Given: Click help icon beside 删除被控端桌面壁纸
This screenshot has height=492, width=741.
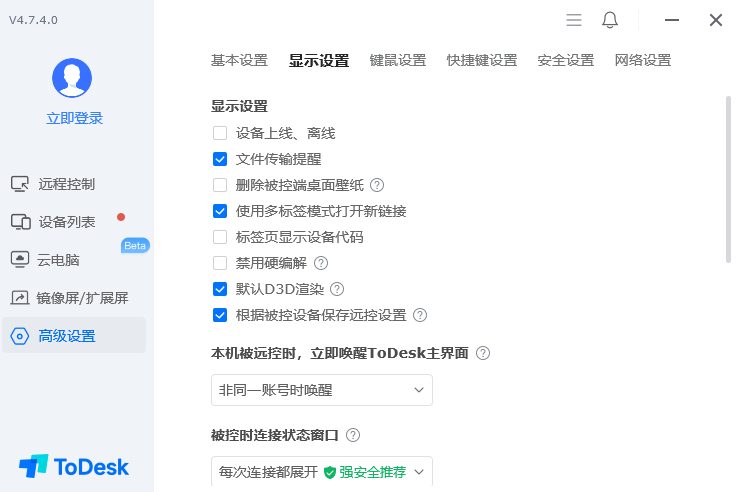Looking at the screenshot, I should pos(377,185).
